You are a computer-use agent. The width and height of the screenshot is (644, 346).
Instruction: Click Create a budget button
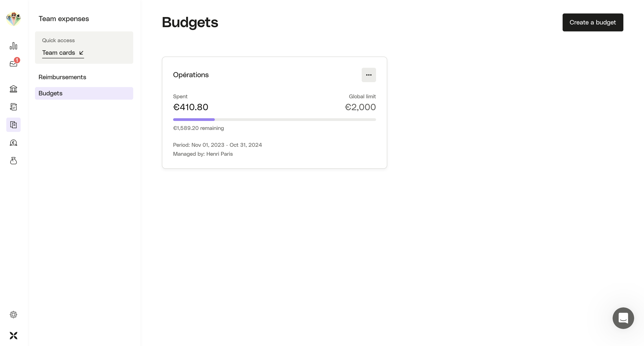click(x=592, y=22)
